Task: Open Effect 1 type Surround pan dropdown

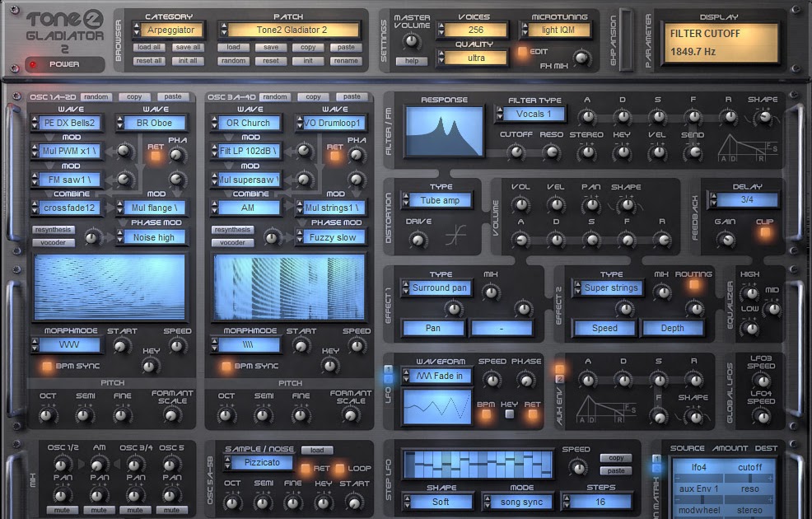Action: 436,288
